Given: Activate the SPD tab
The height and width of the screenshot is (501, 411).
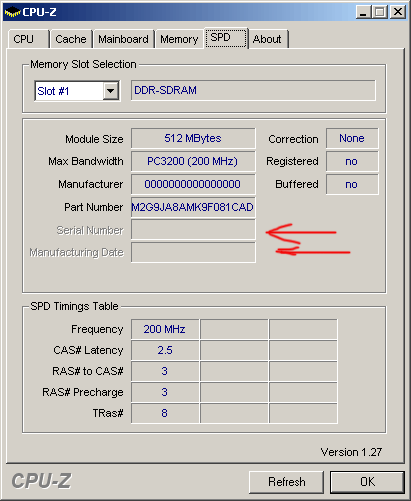Looking at the screenshot, I should tap(226, 38).
